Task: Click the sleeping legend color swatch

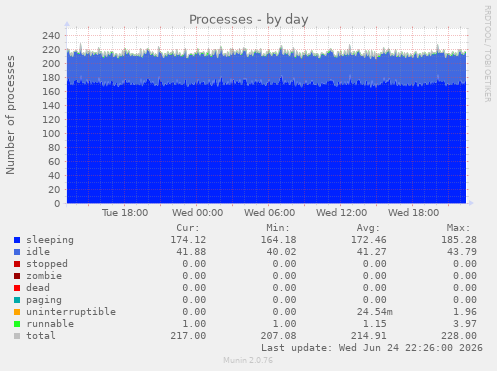Action: click(17, 240)
